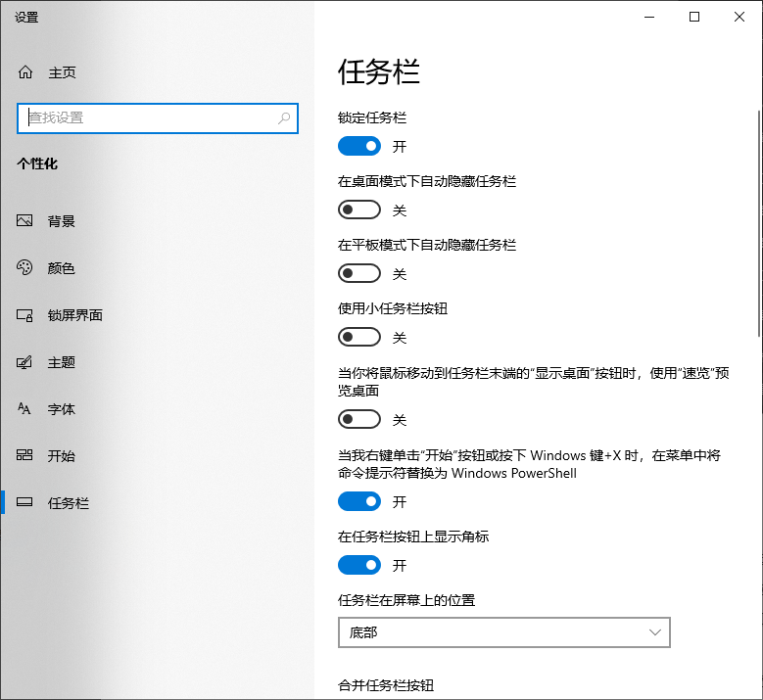Click the chevron arrow of the 底部 combo box
Image resolution: width=763 pixels, height=700 pixels.
(655, 632)
